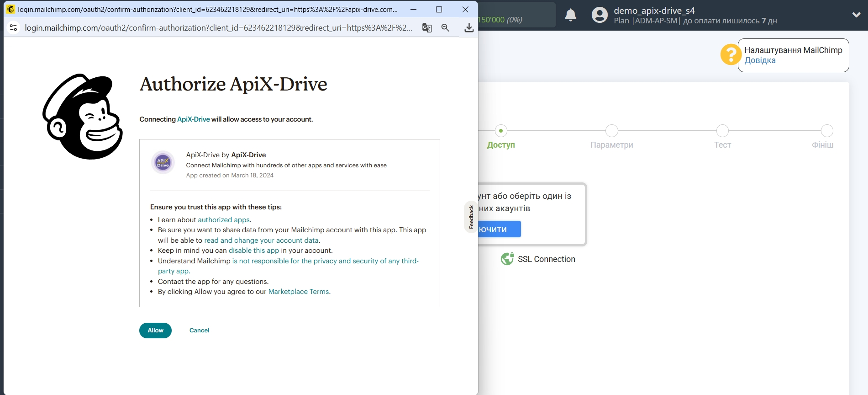Select the Параметри step
This screenshot has width=868, height=395.
coord(611,145)
